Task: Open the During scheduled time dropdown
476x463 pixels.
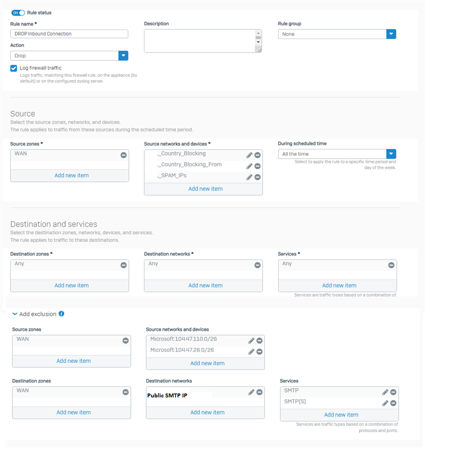Action: [337, 154]
